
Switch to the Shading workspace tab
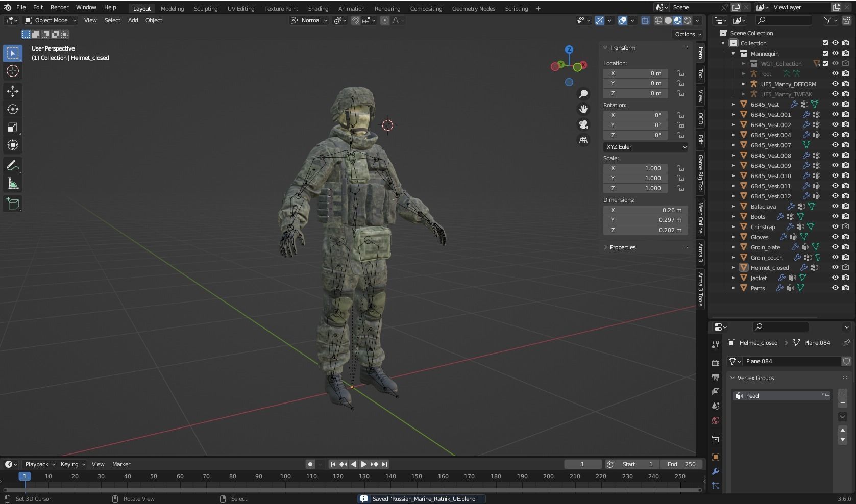(318, 9)
